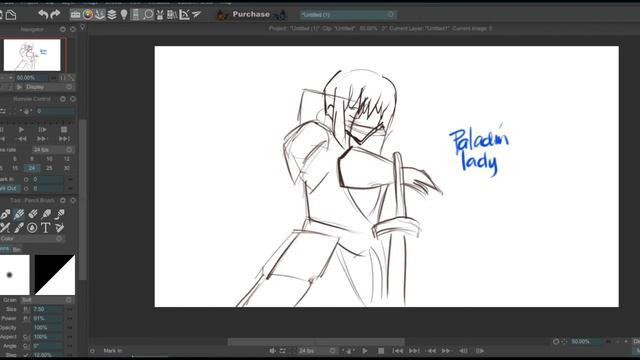The width and height of the screenshot is (640, 360).
Task: Select the 25 frame rate preset
Action: pyautogui.click(x=49, y=168)
